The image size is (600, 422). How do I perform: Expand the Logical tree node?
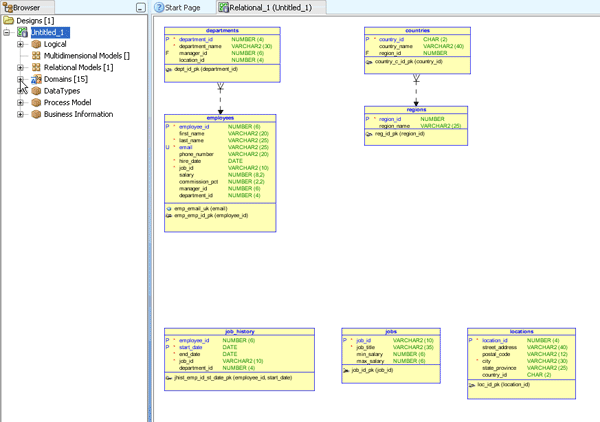(20, 45)
